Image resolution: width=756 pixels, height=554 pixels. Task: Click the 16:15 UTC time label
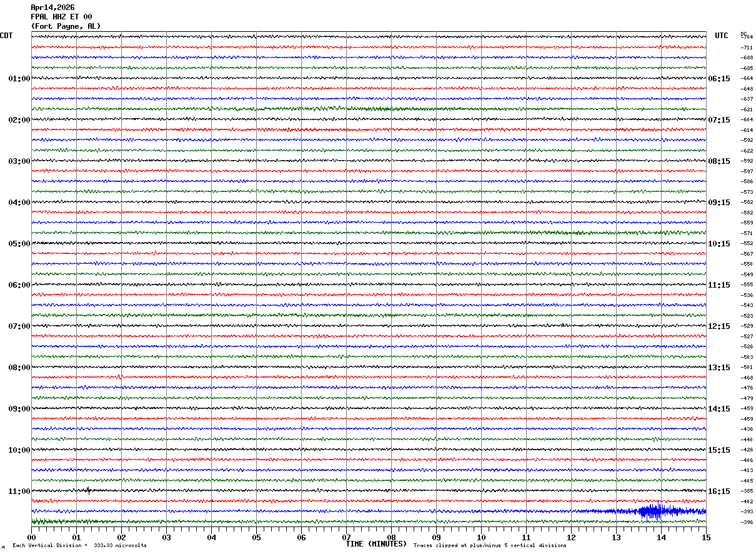coord(719,491)
